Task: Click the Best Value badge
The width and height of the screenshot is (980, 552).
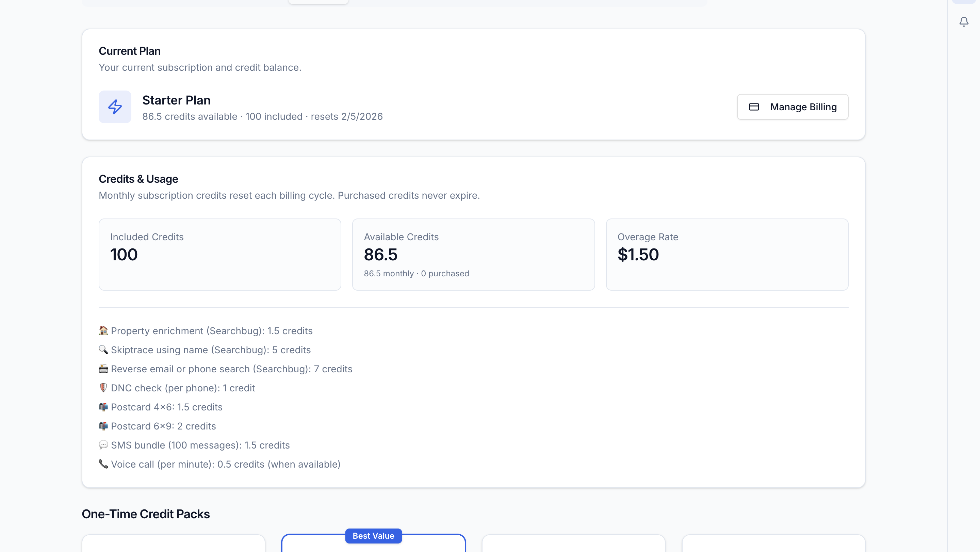Action: point(373,536)
